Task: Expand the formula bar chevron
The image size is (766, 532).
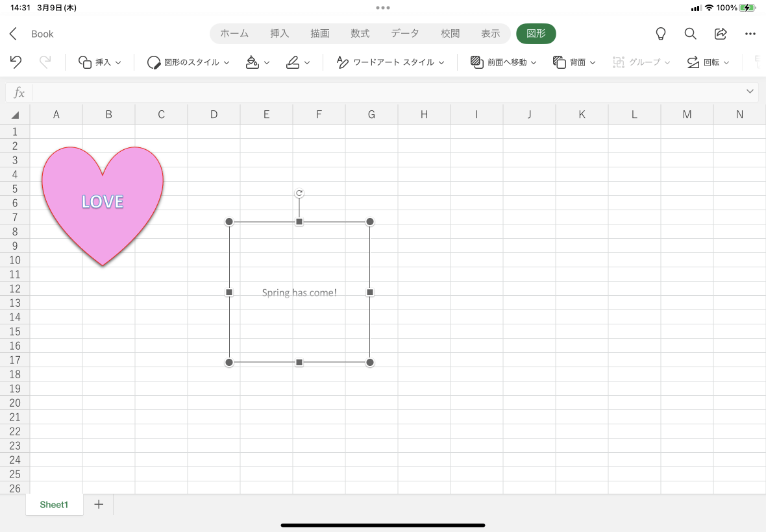Action: click(750, 91)
